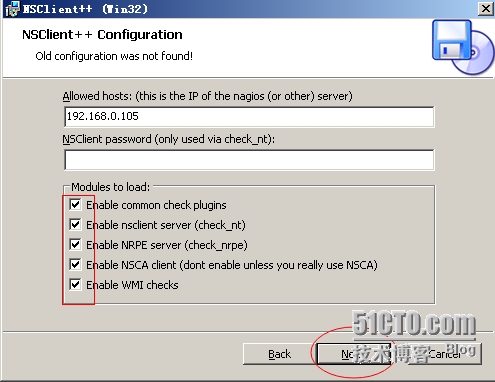Go back with the Back button

279,354
